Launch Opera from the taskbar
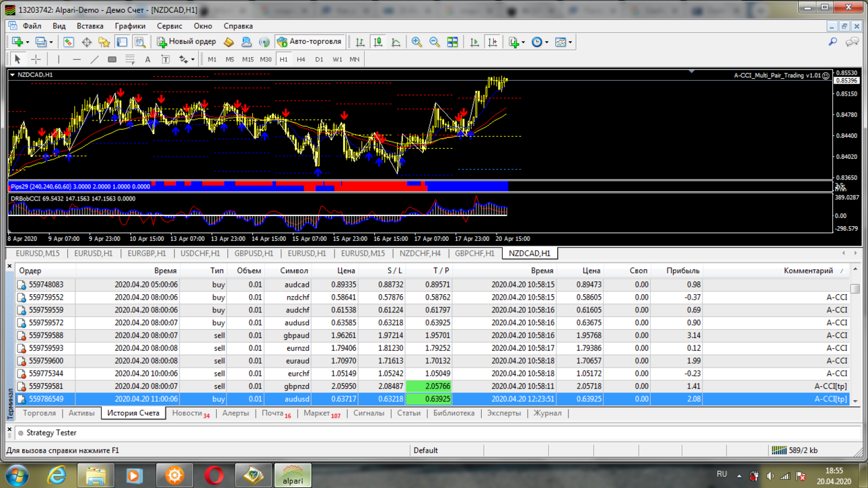This screenshot has height=488, width=868. click(214, 475)
